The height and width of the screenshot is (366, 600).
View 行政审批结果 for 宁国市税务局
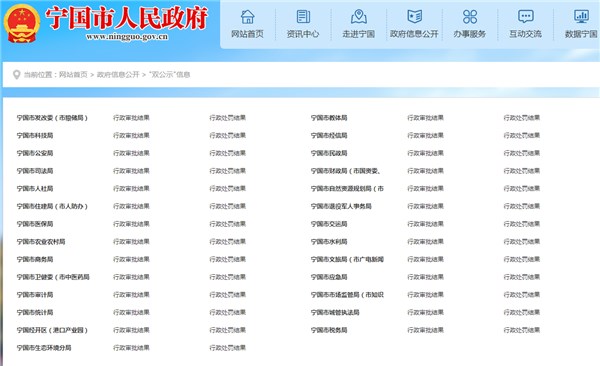426,330
